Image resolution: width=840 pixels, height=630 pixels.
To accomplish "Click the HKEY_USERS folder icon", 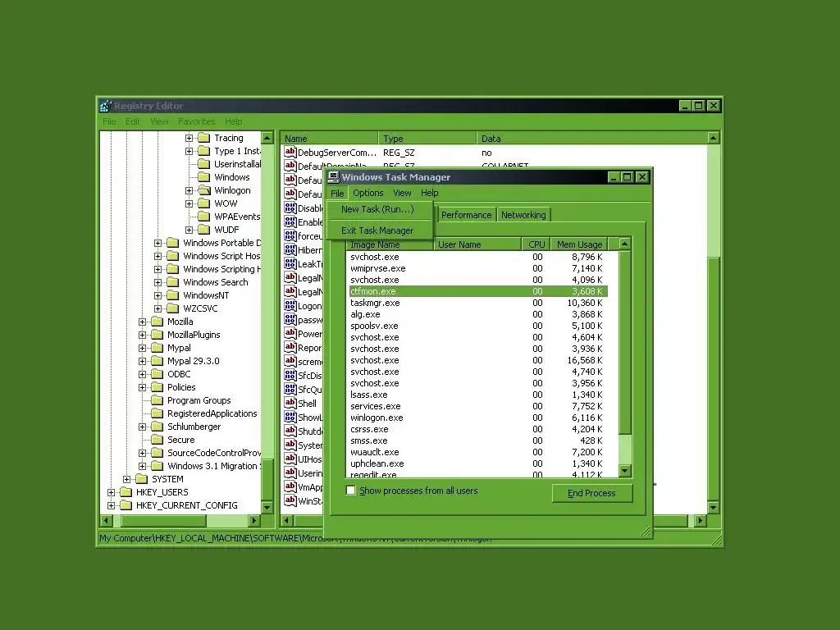I will point(126,492).
